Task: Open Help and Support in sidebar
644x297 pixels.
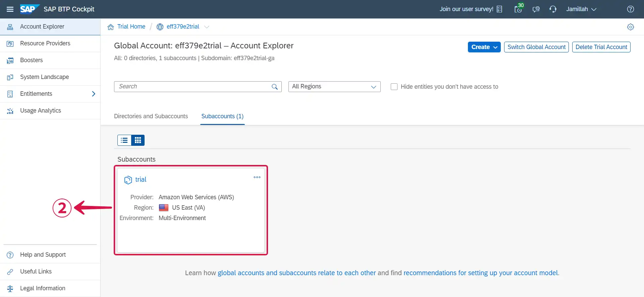Action: pyautogui.click(x=50, y=255)
